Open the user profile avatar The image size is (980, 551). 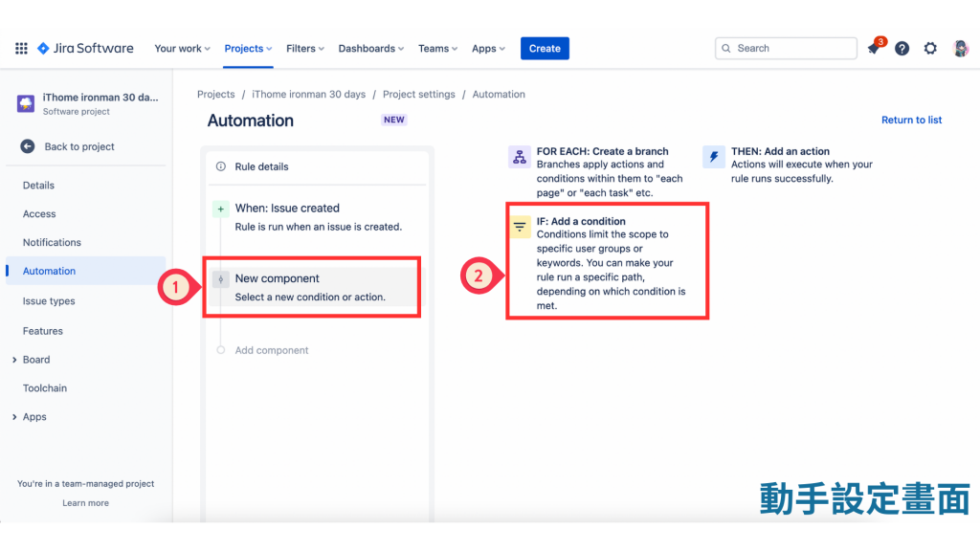[960, 48]
